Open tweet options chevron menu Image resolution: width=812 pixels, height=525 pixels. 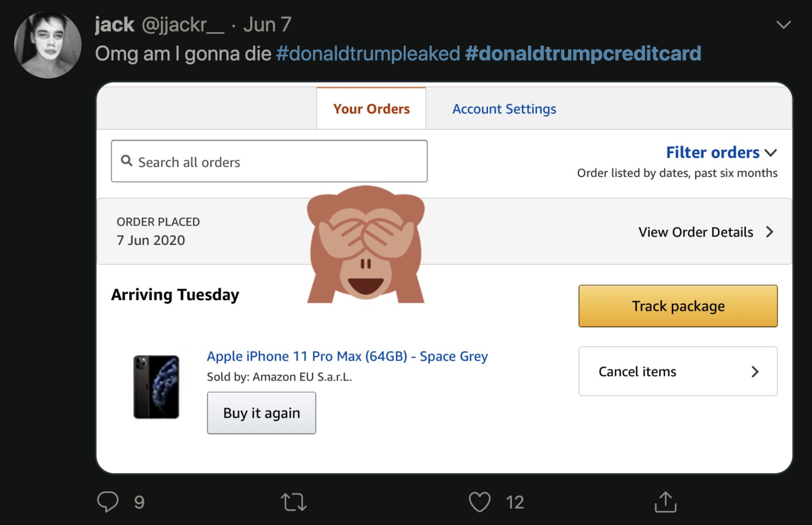coord(783,25)
